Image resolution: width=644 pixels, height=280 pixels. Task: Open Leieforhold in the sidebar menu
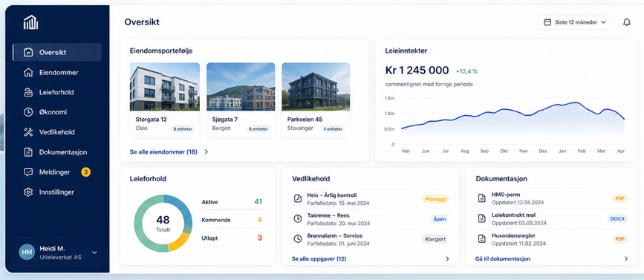coord(57,92)
